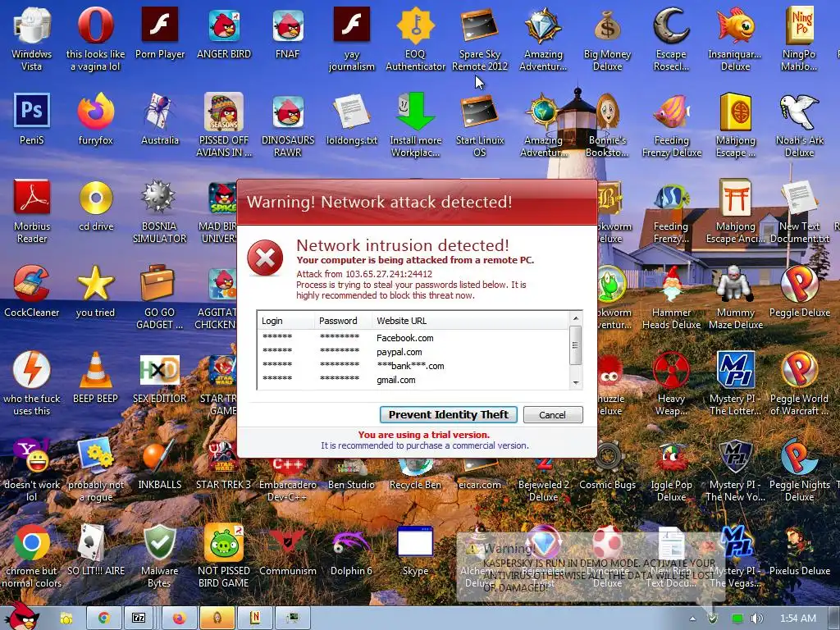Open the Morbius Reader PDF icon
This screenshot has height=630, width=840.
coord(32,211)
